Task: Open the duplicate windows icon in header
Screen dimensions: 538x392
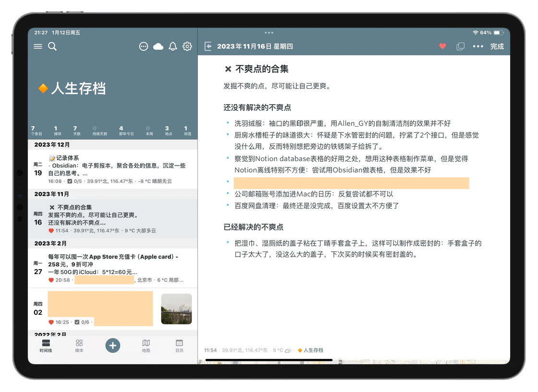Action: pos(460,47)
